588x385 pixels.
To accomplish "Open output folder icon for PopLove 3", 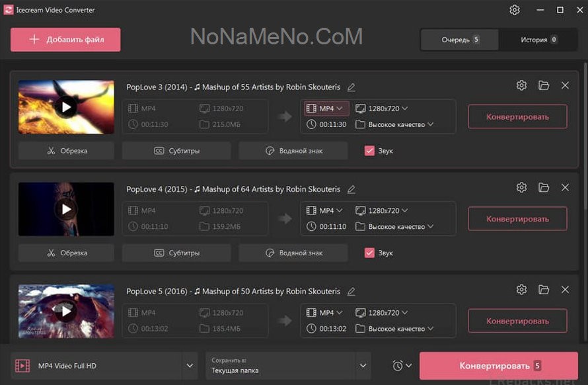I will (x=544, y=85).
